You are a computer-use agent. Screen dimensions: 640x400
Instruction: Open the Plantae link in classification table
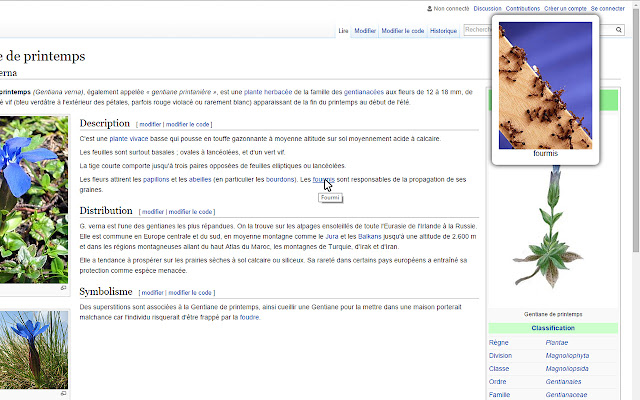click(x=557, y=342)
